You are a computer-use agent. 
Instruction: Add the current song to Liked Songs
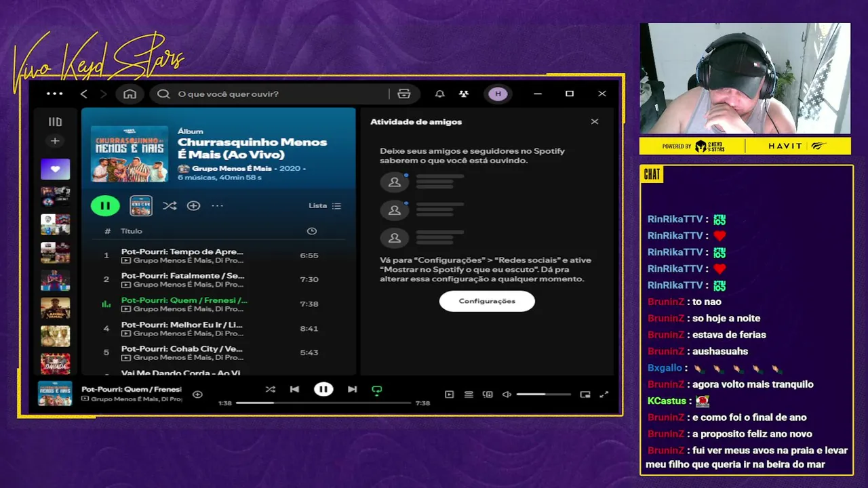[x=197, y=394]
